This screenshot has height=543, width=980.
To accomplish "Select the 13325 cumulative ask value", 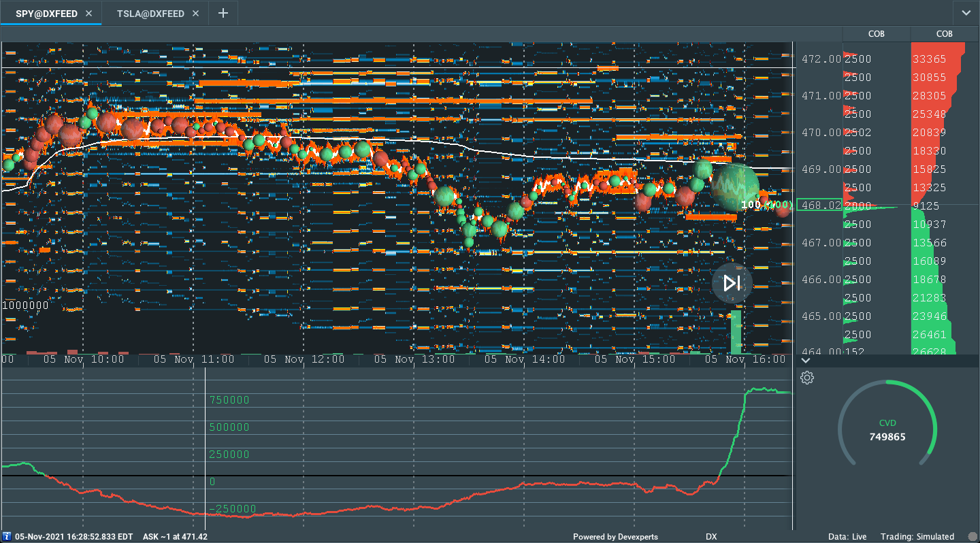I will (929, 188).
